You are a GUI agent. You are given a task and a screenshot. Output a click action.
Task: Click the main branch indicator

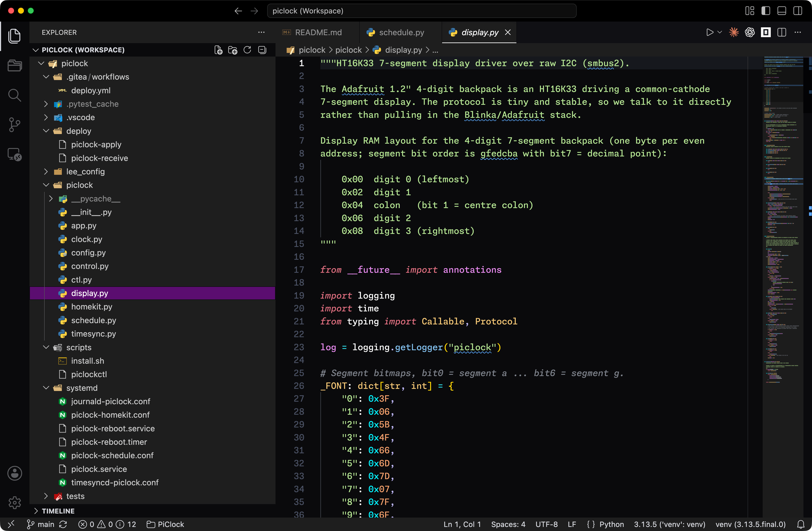pos(41,524)
